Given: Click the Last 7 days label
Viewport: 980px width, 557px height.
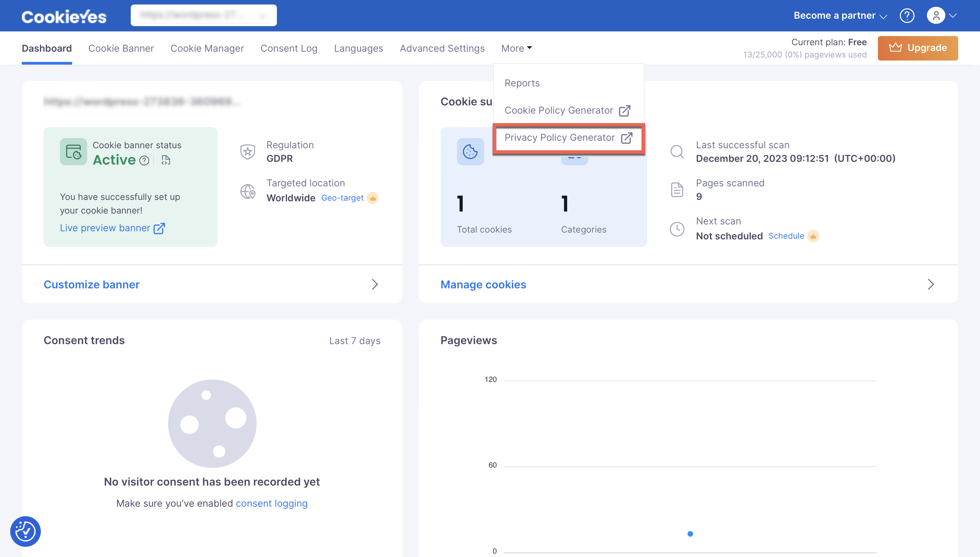Looking at the screenshot, I should point(355,341).
